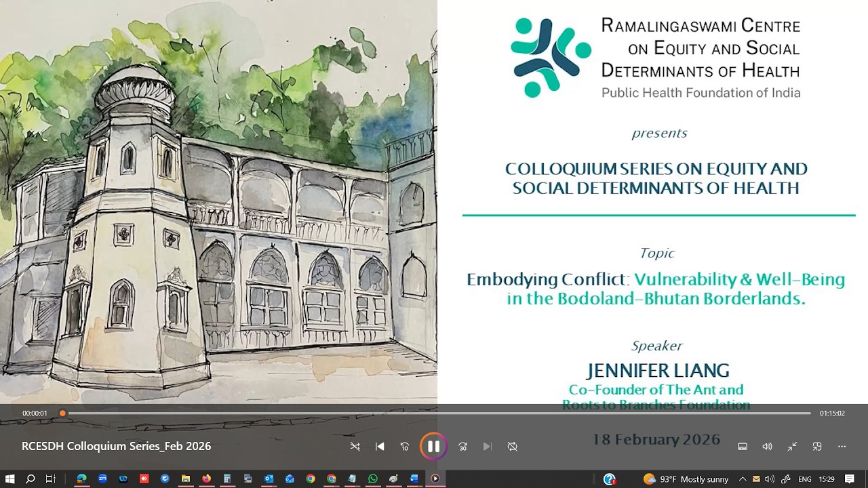
Task: Click the video seek bar midpoint
Action: [x=437, y=413]
